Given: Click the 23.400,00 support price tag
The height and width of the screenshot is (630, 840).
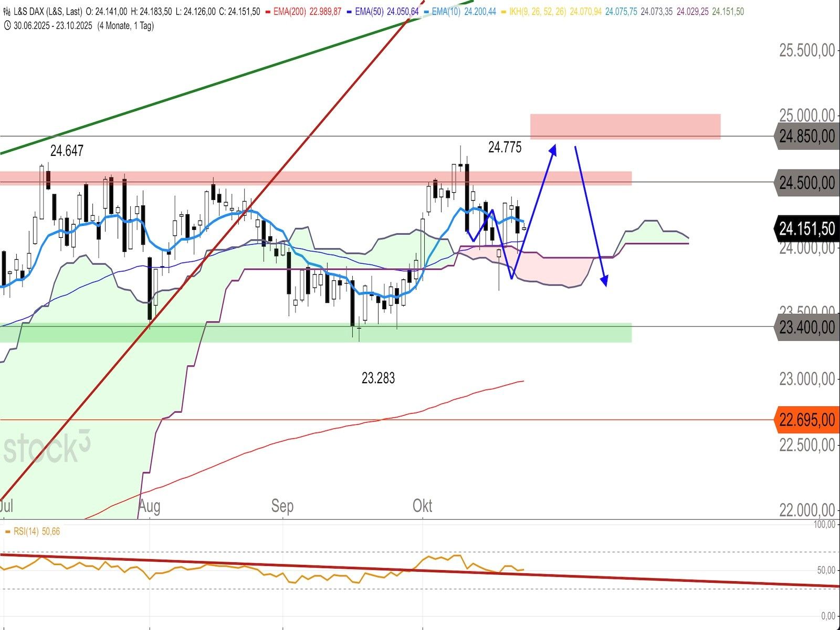Looking at the screenshot, I should click(806, 327).
